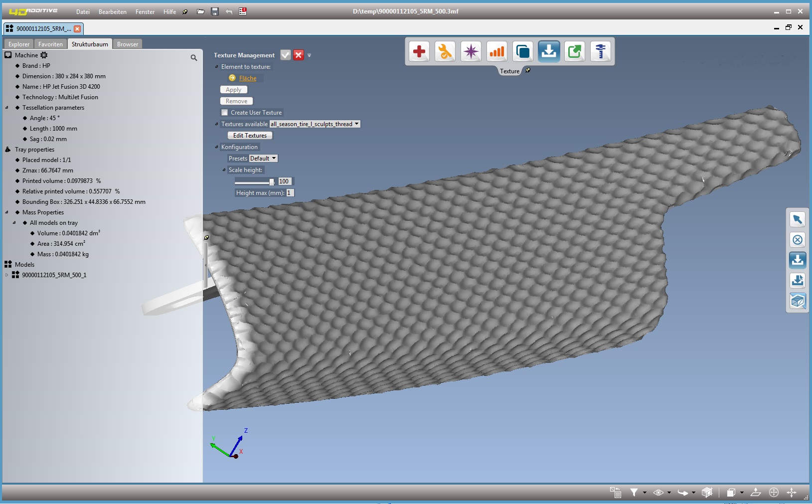Open the orange wrench settings tool

click(x=445, y=51)
